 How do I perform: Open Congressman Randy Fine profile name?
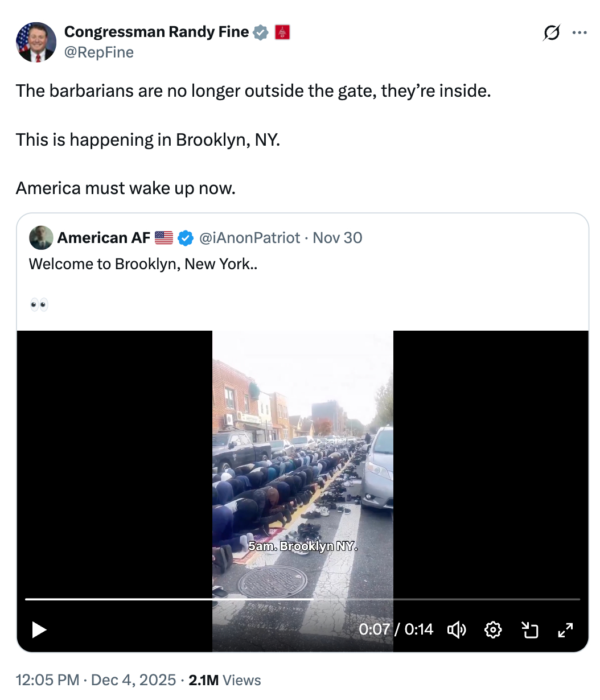point(156,32)
